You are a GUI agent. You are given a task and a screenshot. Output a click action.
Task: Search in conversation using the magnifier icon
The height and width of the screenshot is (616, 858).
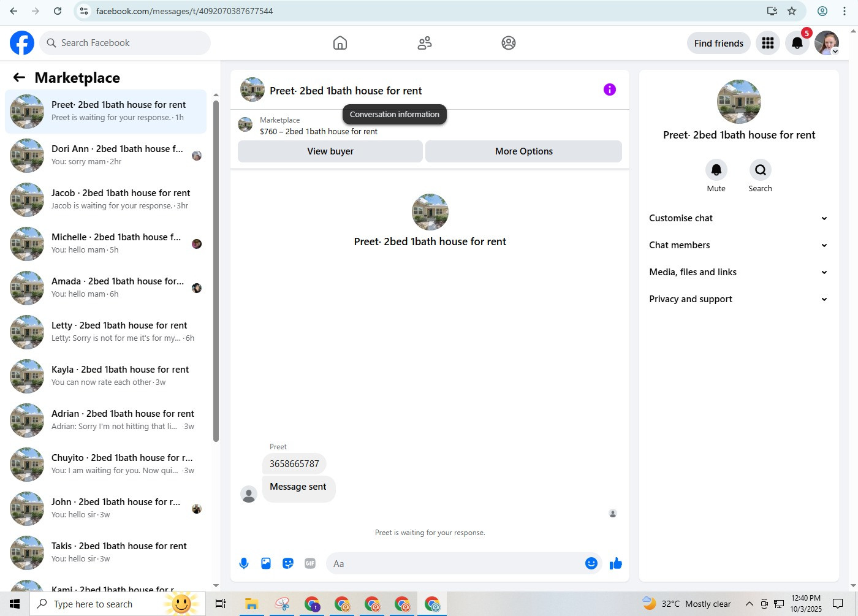760,170
